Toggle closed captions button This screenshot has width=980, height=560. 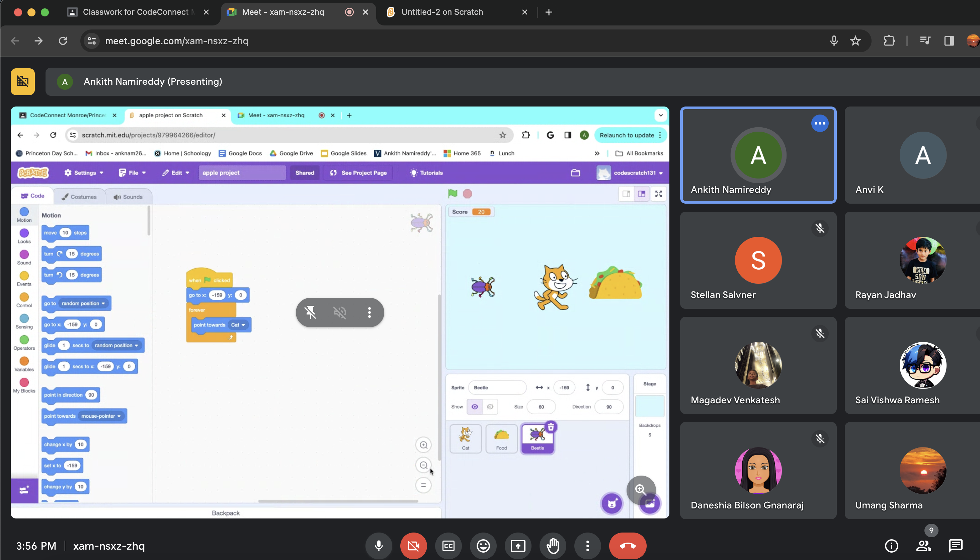point(448,545)
